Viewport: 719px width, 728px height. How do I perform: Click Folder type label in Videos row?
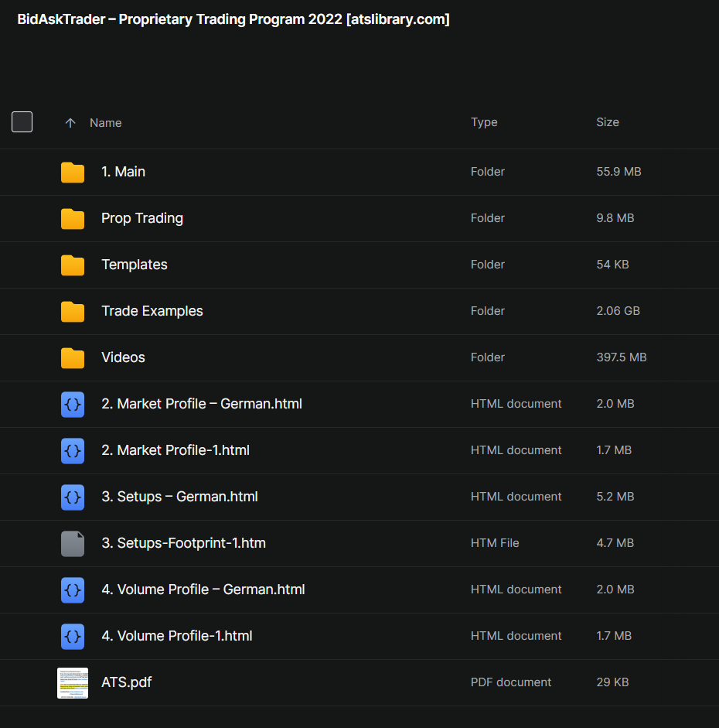coord(488,357)
